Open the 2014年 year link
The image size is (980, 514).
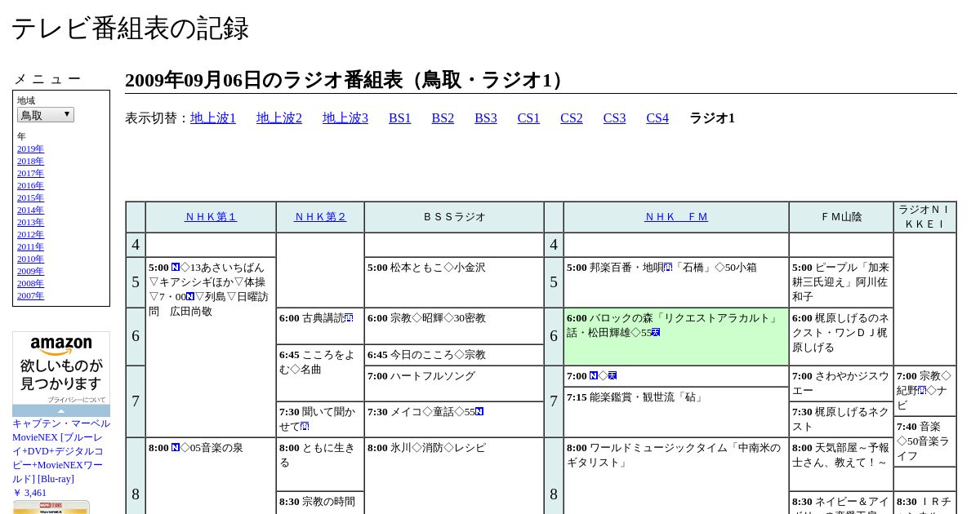tap(30, 210)
